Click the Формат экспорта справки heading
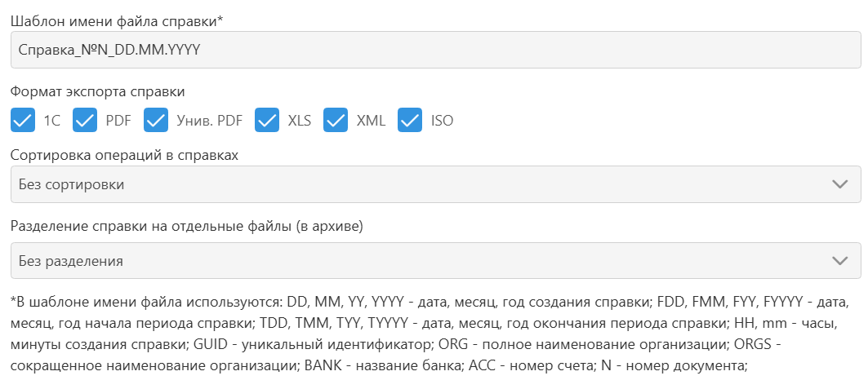 pyautogui.click(x=98, y=91)
